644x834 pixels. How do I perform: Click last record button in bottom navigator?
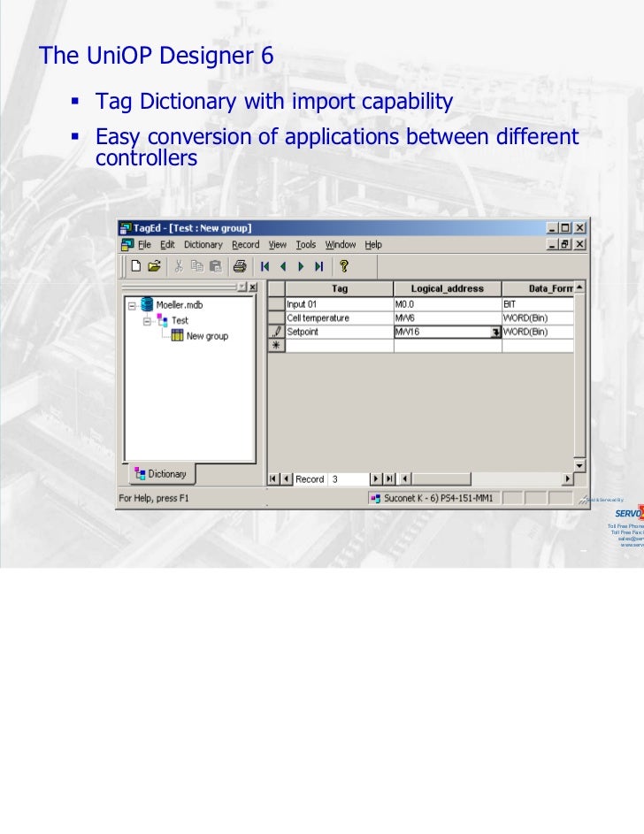[x=390, y=478]
